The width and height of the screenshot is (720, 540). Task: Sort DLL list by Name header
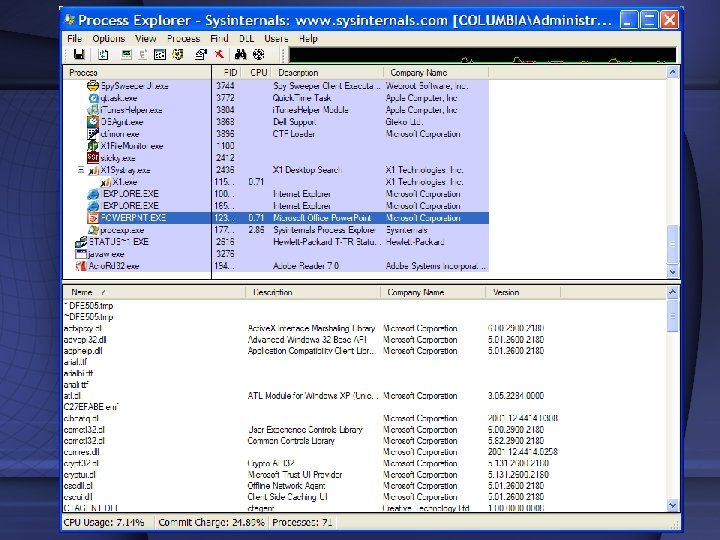(x=154, y=292)
